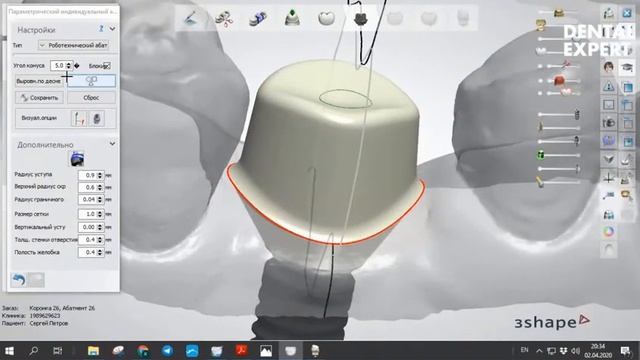Viewport: 640px width, 360px height.
Task: Open taskbar search magnifier
Action: click(33, 351)
